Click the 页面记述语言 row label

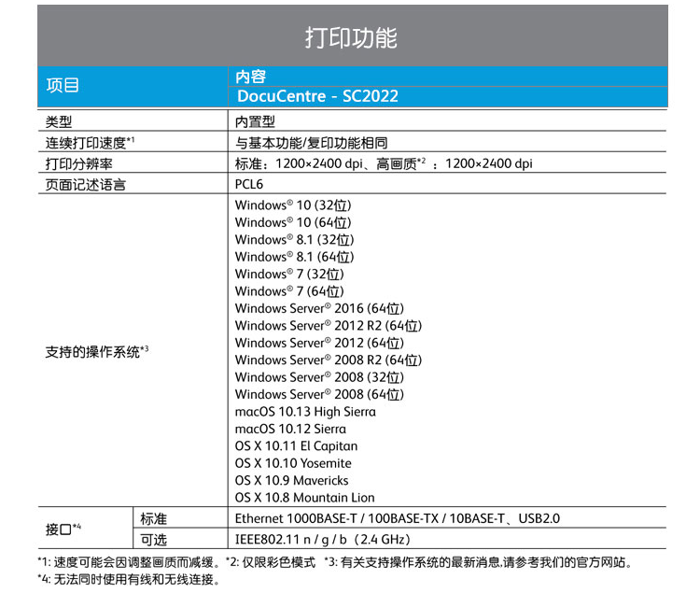click(86, 185)
